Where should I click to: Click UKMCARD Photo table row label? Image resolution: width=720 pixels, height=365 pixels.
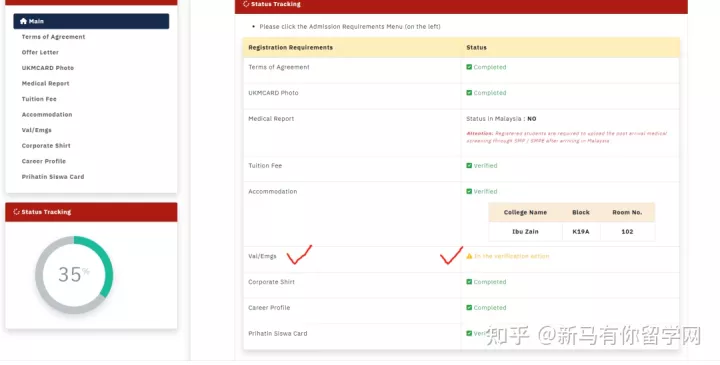coord(273,93)
